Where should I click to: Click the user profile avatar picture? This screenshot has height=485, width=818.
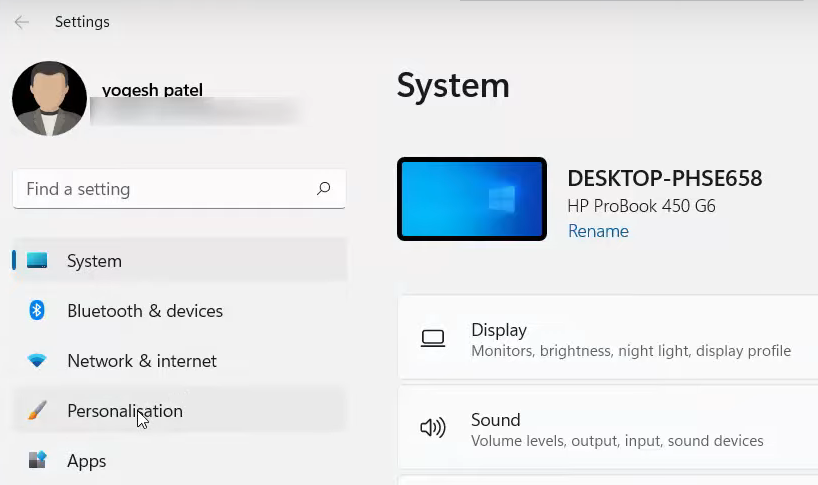(49, 99)
